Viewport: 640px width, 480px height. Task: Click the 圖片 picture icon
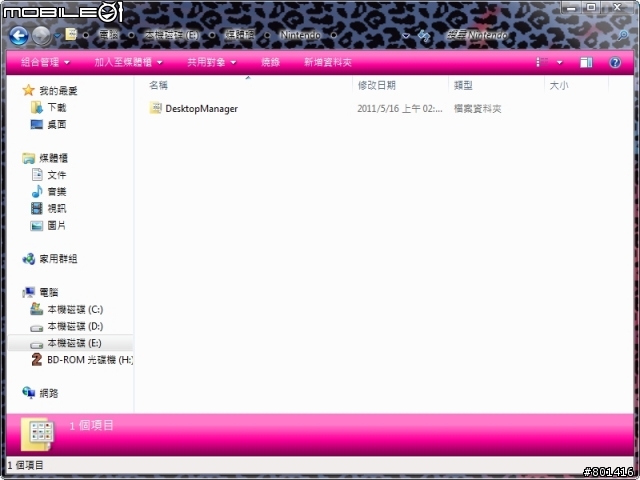pos(37,225)
